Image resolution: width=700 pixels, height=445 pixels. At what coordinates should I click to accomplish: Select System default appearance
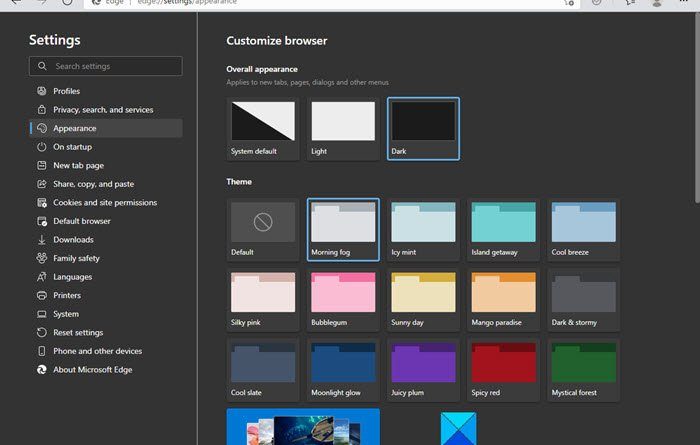click(x=263, y=129)
